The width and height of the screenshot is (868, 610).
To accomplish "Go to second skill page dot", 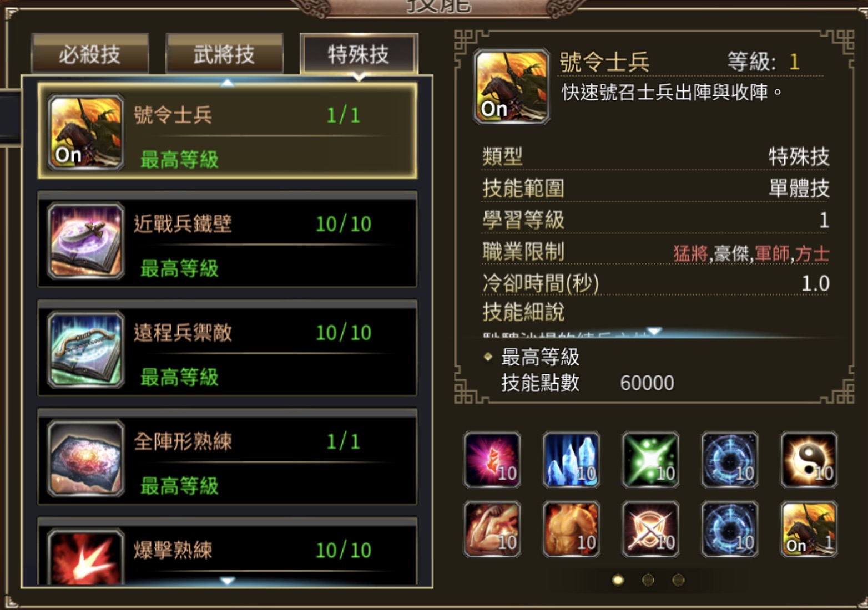I will (648, 580).
